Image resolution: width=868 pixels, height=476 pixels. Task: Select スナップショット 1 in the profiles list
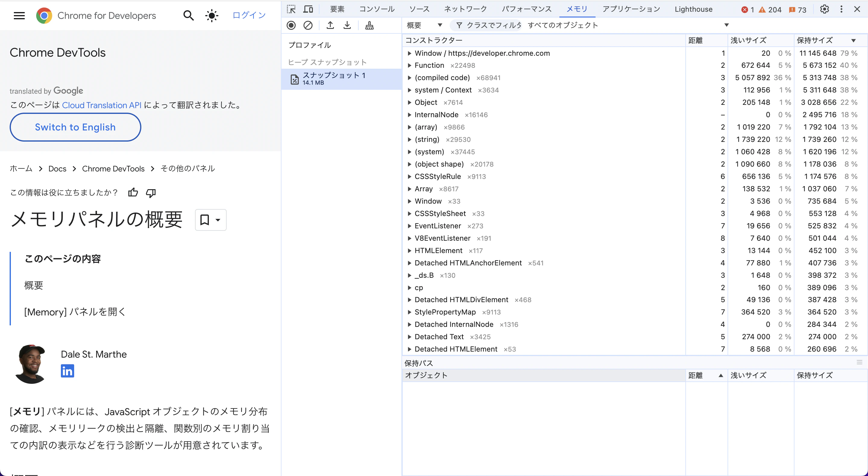click(x=341, y=79)
